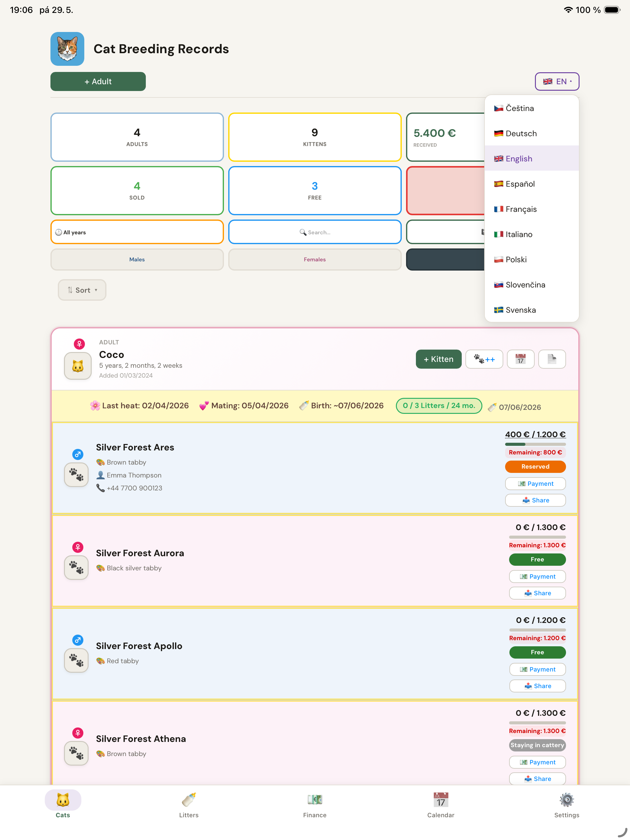
Task: Pick Polski from the language list
Action: click(532, 260)
